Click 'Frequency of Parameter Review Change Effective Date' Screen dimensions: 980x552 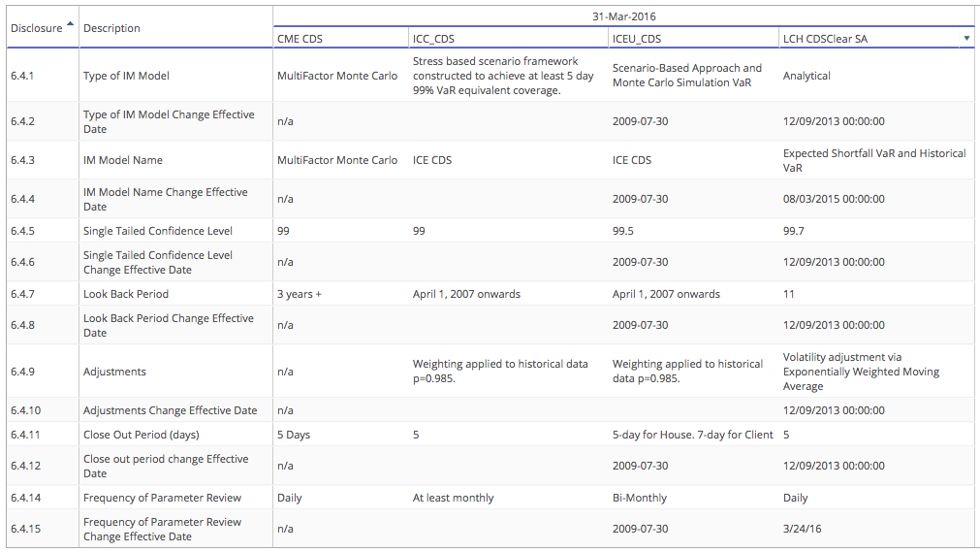click(x=162, y=530)
